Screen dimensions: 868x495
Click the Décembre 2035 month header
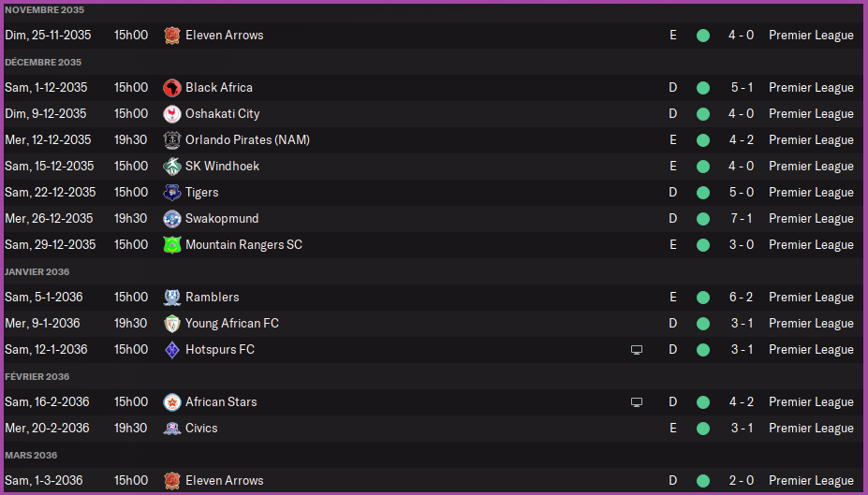[43, 62]
